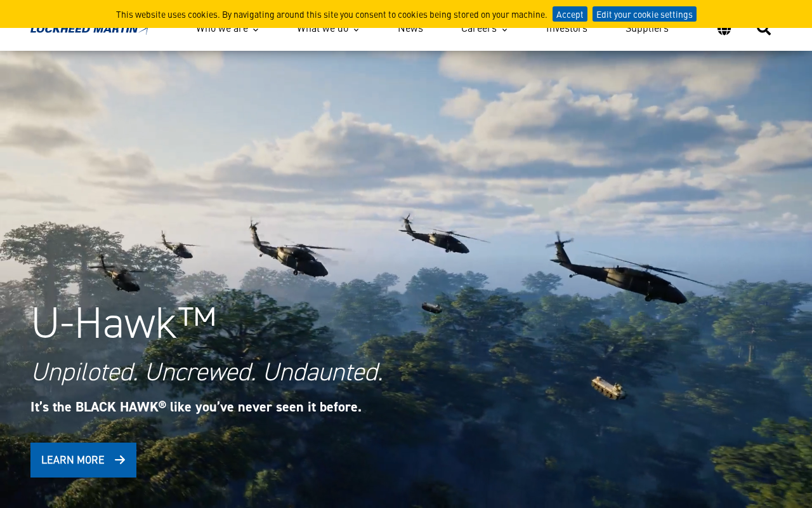This screenshot has width=812, height=508.
Task: Click the BLACK HAWK description sentence
Action: pyautogui.click(x=196, y=407)
